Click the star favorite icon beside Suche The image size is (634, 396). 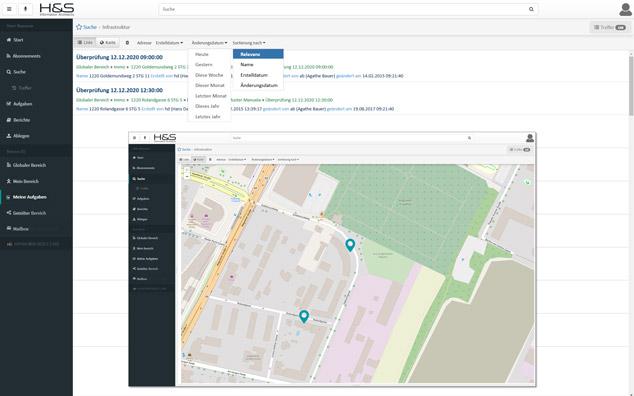coord(79,27)
